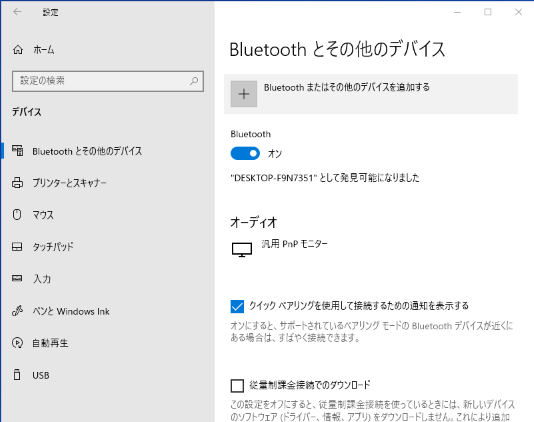534x422 pixels.
Task: Close the Settings window
Action: 518,12
